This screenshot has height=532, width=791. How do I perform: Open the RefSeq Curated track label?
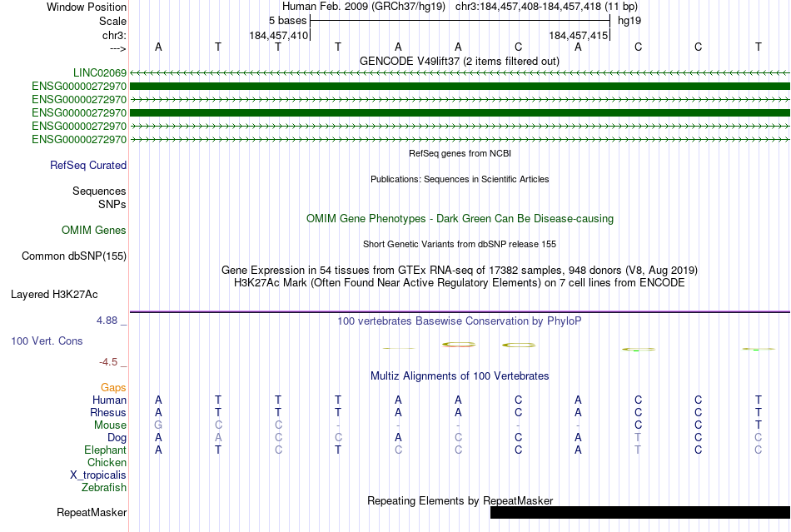coord(88,166)
